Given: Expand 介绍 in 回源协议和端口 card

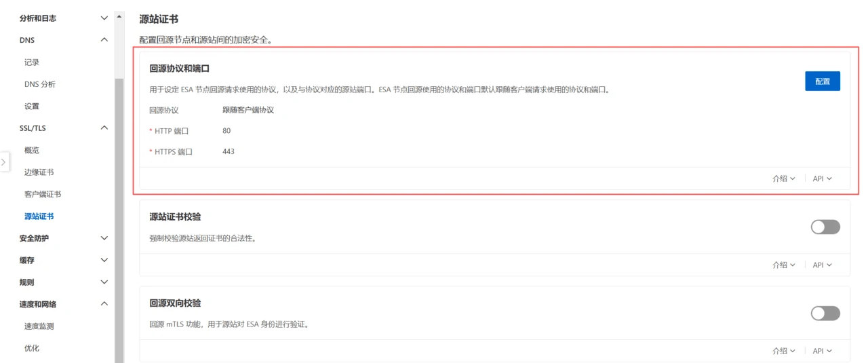Looking at the screenshot, I should click(783, 178).
